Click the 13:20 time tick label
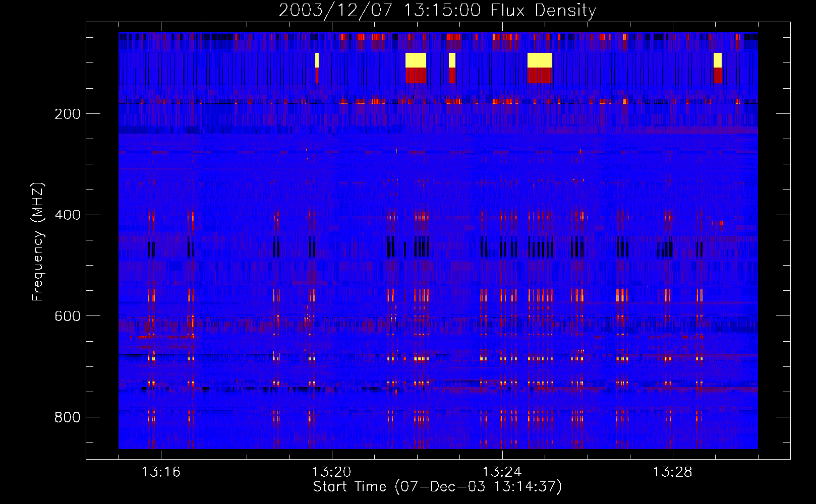 331,472
